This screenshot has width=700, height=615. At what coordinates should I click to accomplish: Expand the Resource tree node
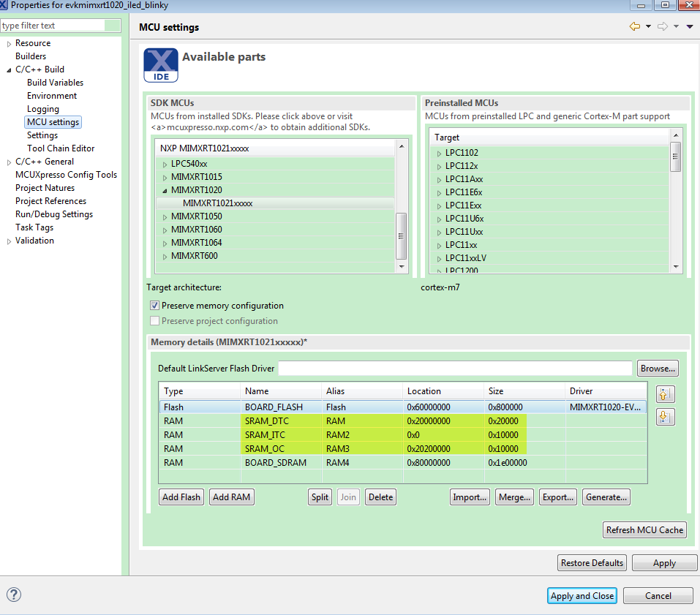click(9, 44)
